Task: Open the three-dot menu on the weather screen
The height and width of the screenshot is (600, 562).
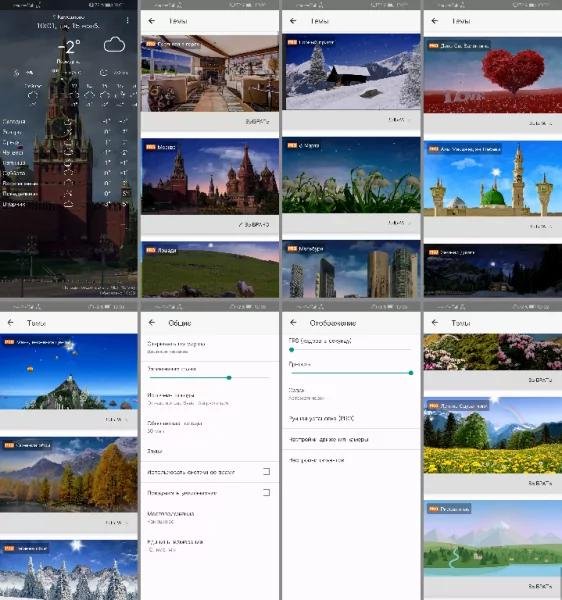Action: [x=127, y=20]
